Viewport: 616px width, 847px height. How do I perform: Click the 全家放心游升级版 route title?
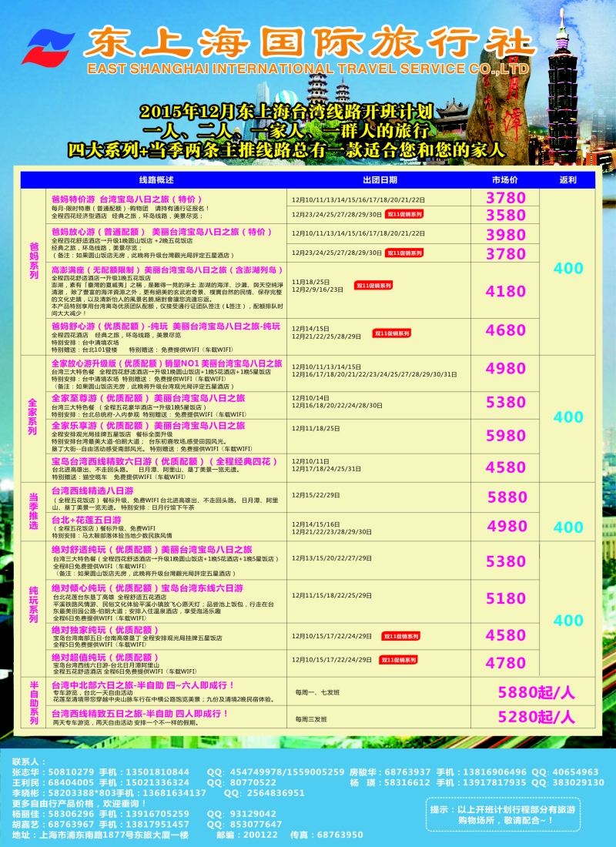(x=167, y=363)
